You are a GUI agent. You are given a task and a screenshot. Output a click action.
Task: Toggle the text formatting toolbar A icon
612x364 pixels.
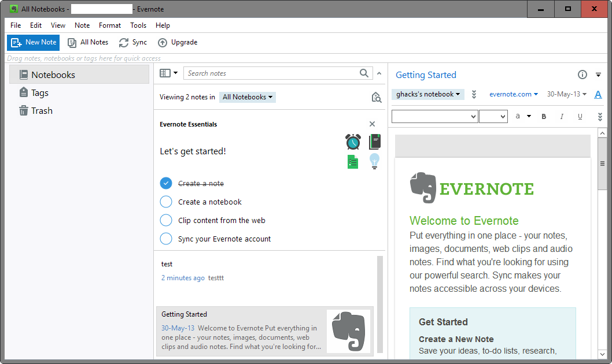[x=598, y=94]
